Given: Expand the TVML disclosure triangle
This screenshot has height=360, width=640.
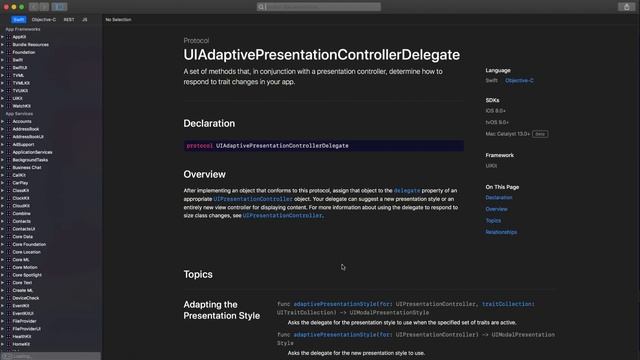Looking at the screenshot, I should click(2, 76).
